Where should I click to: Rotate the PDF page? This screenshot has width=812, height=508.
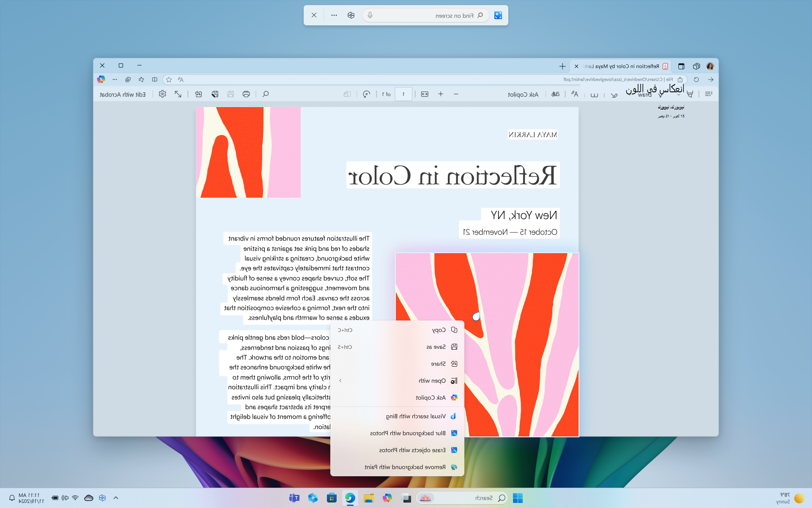367,94
